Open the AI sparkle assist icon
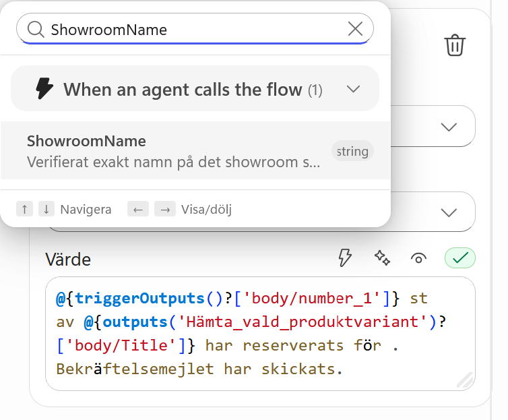 pyautogui.click(x=382, y=258)
